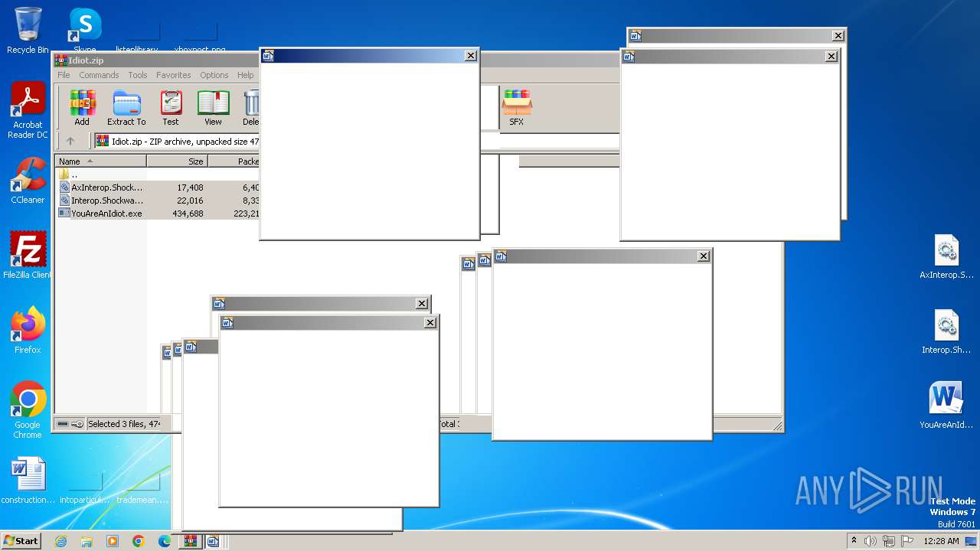Viewport: 980px width, 551px height.
Task: Sort files by the Name column header
Action: (x=101, y=161)
